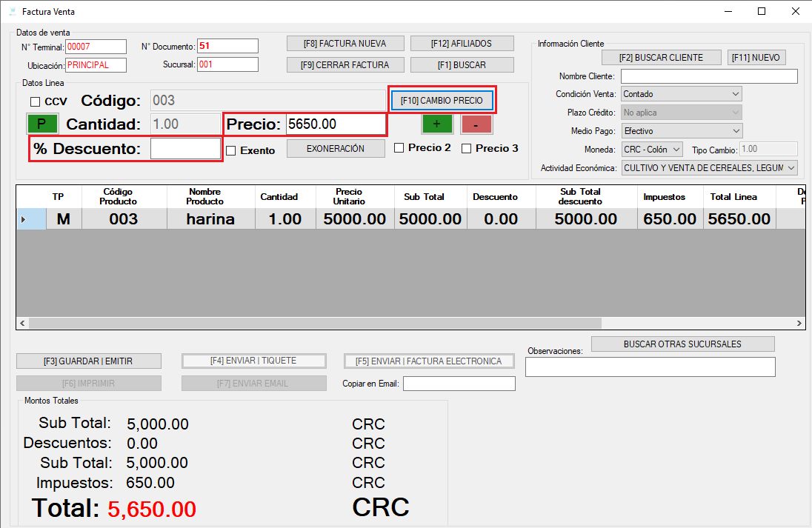
Task: Click the Copiar en Email field
Action: (459, 384)
